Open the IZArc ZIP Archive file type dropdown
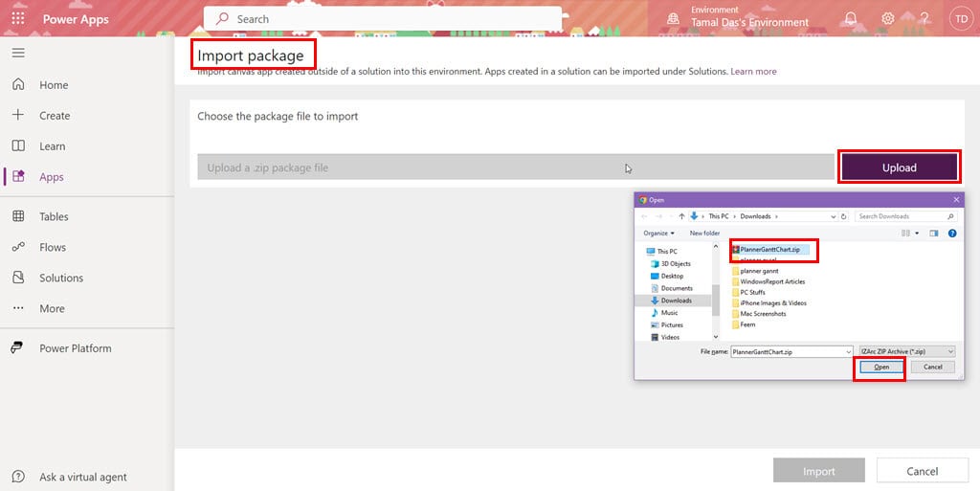Screen dimensions: 980x491 click(x=907, y=351)
